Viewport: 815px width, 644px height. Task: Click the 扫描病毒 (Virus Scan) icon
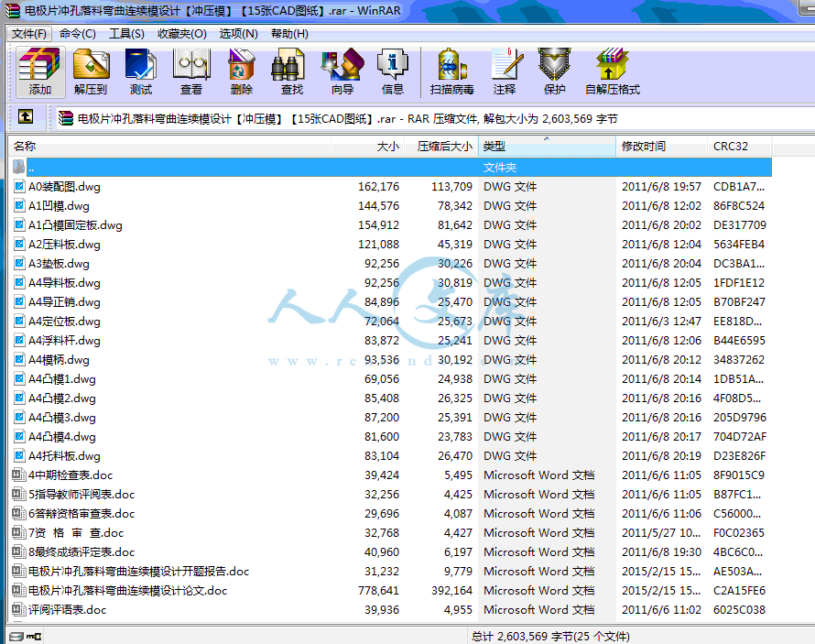(451, 71)
